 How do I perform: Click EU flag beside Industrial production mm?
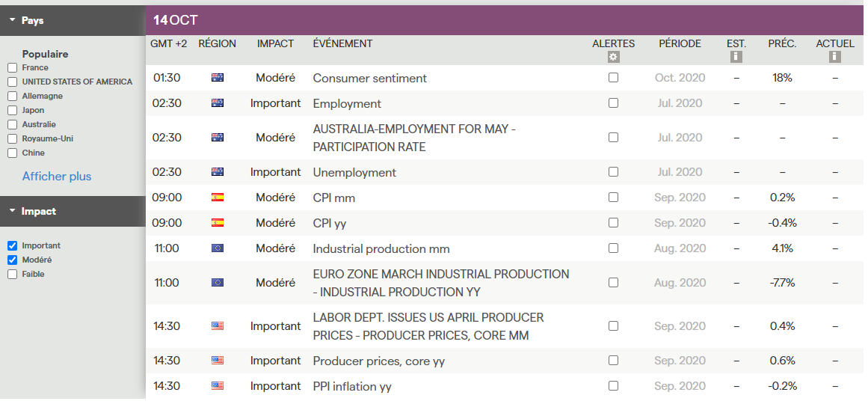tap(218, 248)
